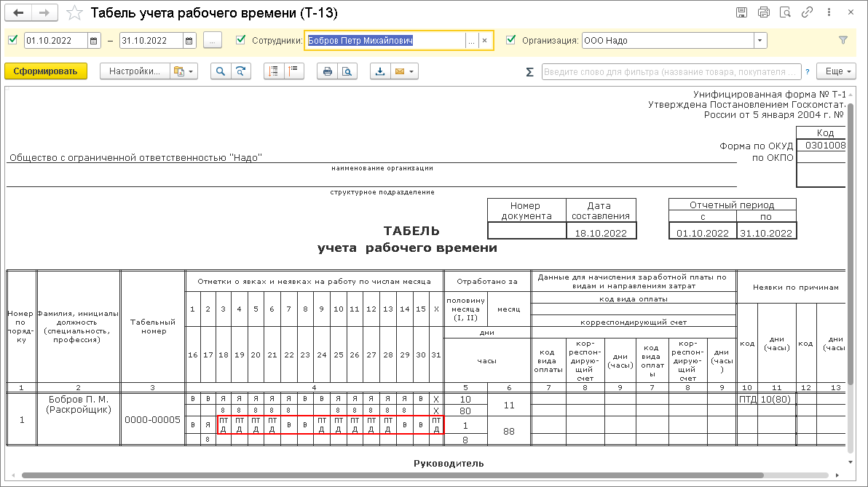Open calendar for end date 31.10.2022

click(x=189, y=40)
